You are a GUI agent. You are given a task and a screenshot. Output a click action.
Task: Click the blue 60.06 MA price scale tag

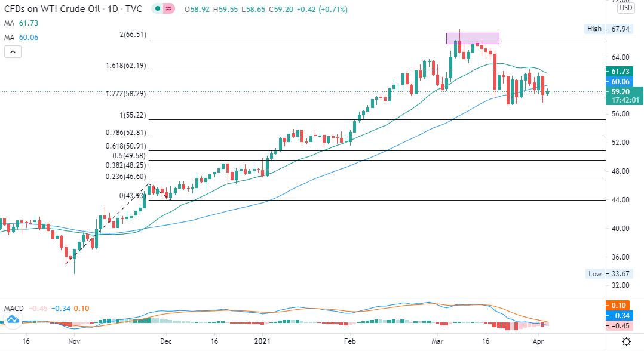[x=620, y=82]
